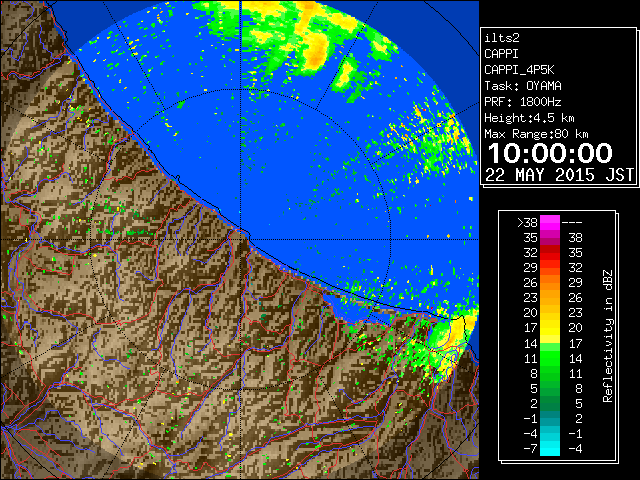640x480 pixels.
Task: Click the red 32–35 dBZ legend swatch
Action: click(x=550, y=253)
